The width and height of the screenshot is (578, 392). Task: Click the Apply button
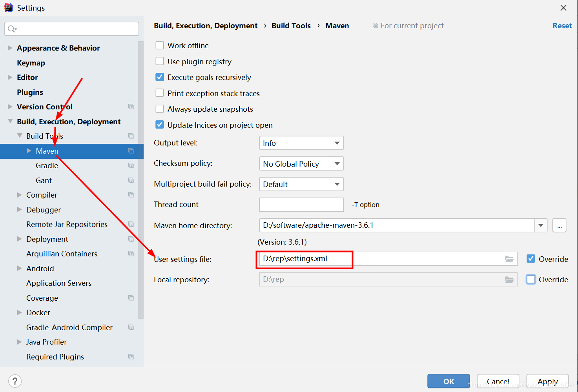pyautogui.click(x=547, y=381)
